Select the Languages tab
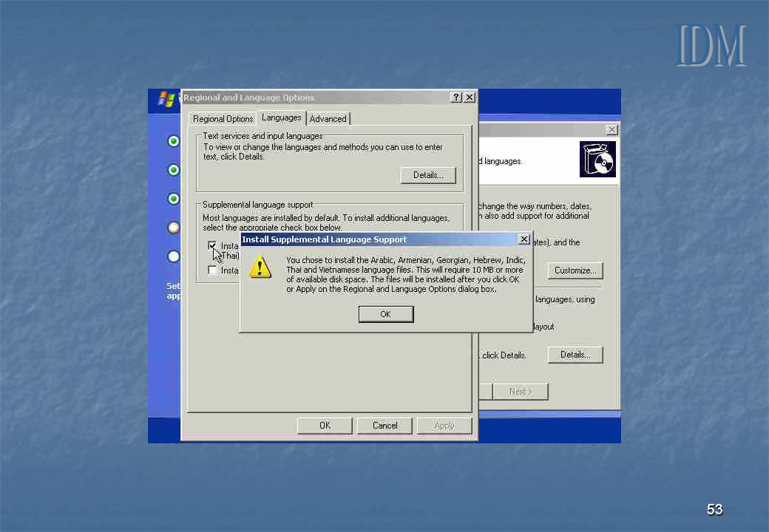 tap(282, 117)
